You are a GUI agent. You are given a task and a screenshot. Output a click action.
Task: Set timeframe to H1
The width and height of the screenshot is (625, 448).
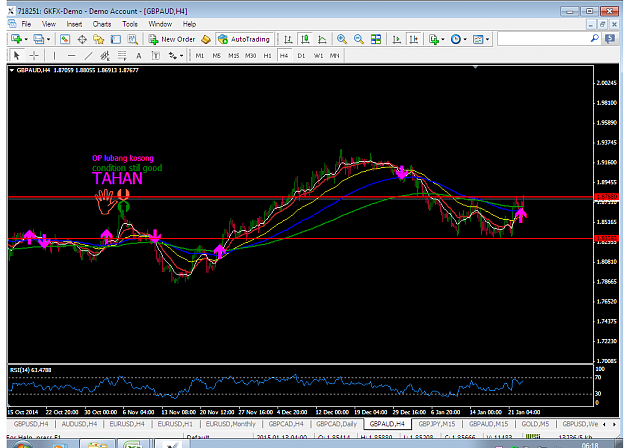pos(267,56)
